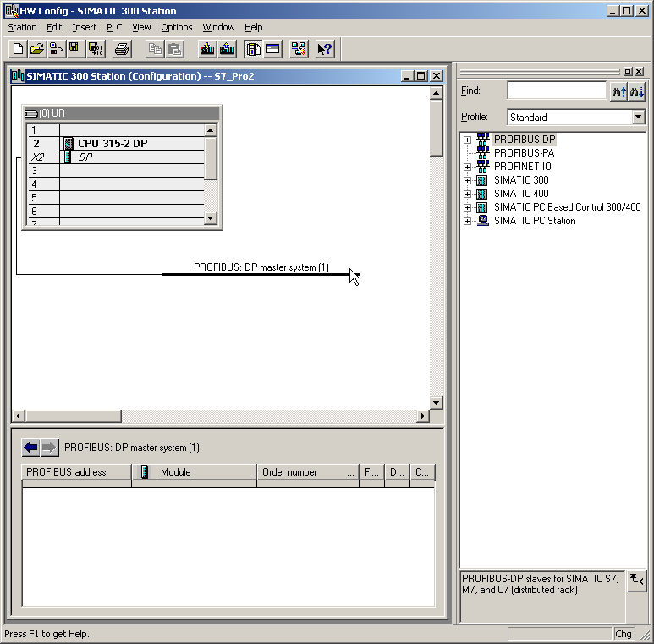Select the PROFIBUS DP master system line
This screenshot has width=654, height=644.
click(261, 274)
